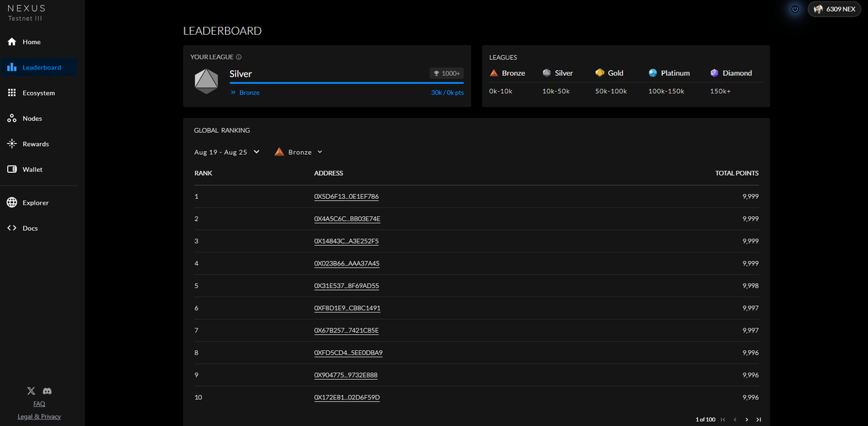Viewport: 868px width, 426px height.
Task: Go to the first page of rankings
Action: point(723,419)
